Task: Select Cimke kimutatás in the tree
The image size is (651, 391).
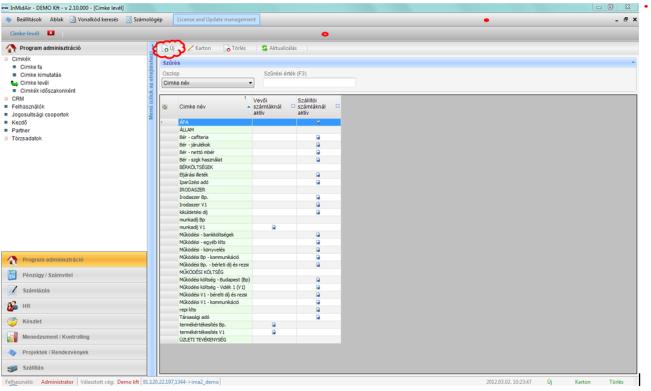Action: coord(41,75)
